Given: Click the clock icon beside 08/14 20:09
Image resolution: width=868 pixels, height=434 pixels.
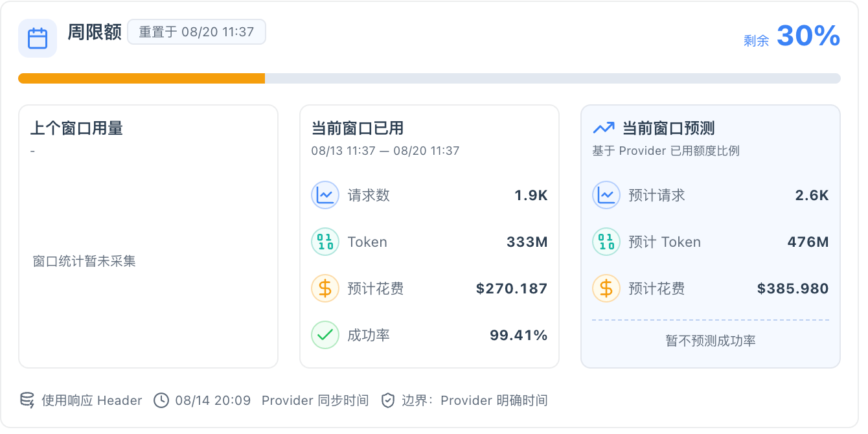Looking at the screenshot, I should coord(161,400).
